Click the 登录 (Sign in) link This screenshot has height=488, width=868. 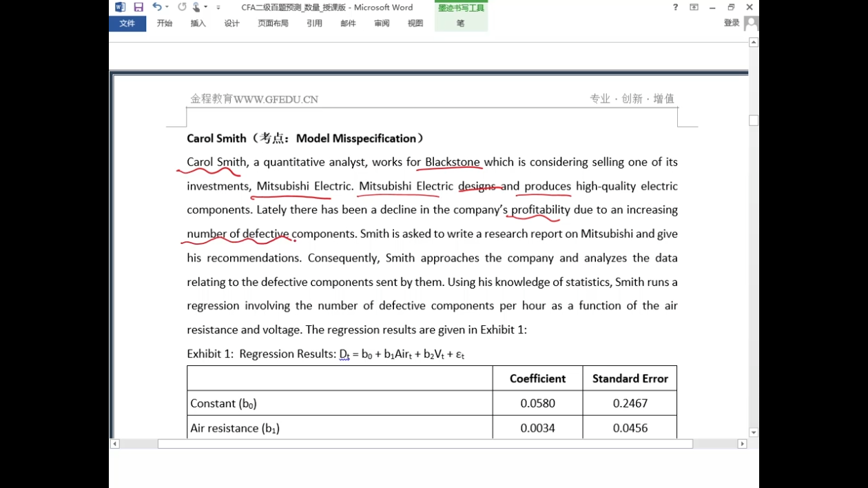coord(732,23)
